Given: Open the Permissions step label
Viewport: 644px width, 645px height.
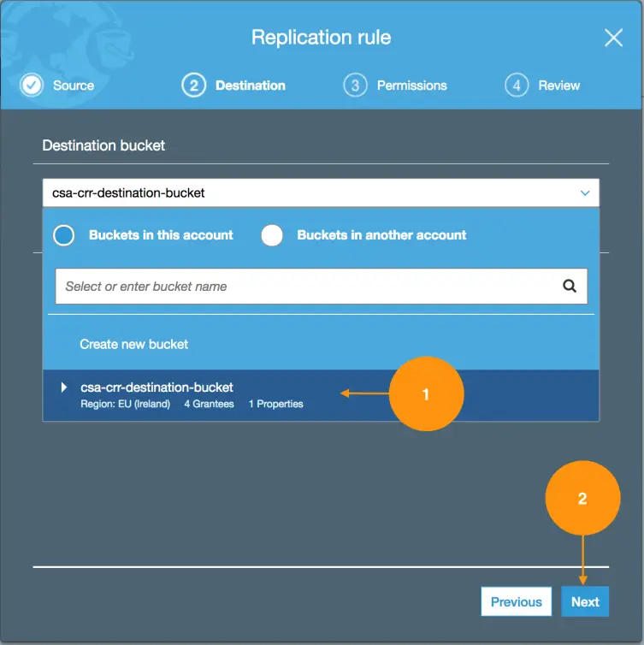Looking at the screenshot, I should [x=412, y=86].
